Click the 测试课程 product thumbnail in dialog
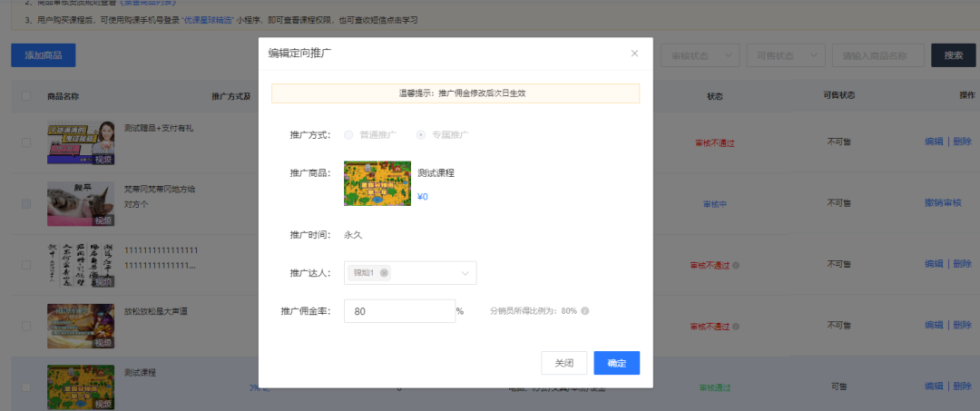This screenshot has height=411, width=980. [x=377, y=184]
